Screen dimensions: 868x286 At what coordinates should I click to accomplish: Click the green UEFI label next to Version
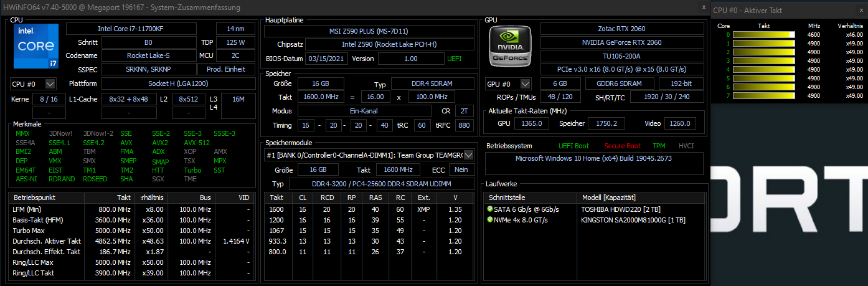point(455,59)
